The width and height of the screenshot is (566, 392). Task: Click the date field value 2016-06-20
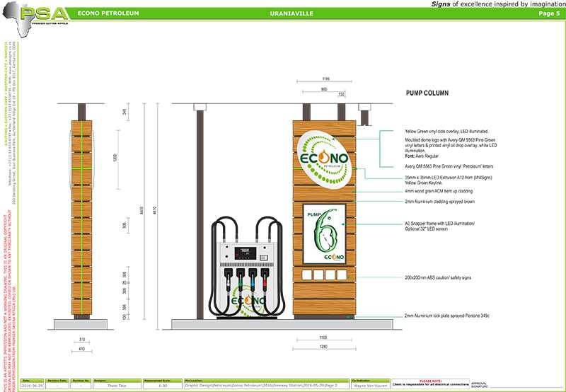pos(32,386)
